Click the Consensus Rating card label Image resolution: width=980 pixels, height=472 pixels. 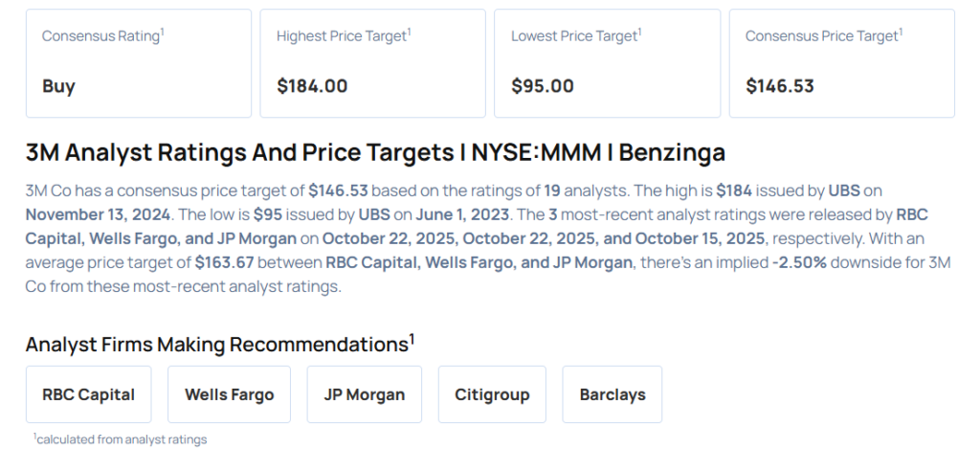[x=102, y=35]
